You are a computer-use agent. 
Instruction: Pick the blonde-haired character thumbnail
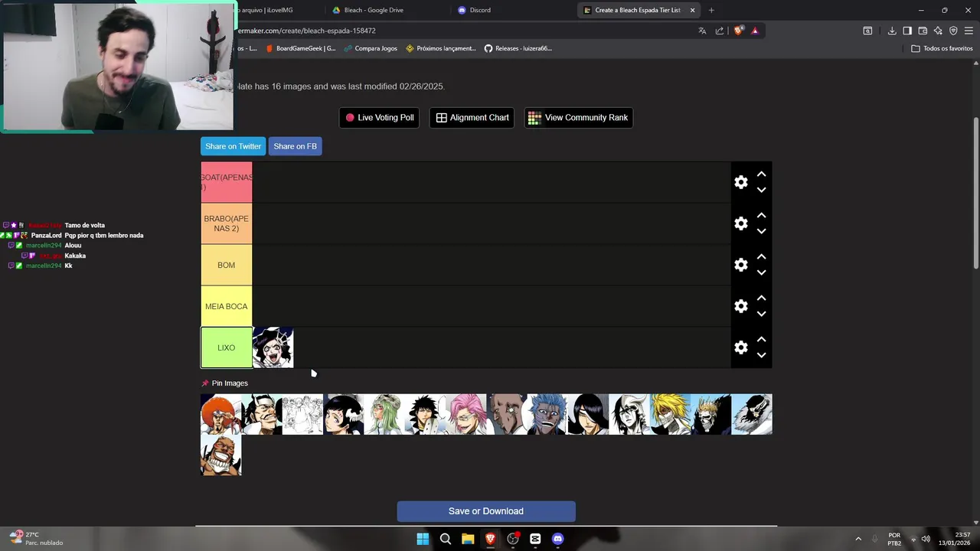(670, 414)
